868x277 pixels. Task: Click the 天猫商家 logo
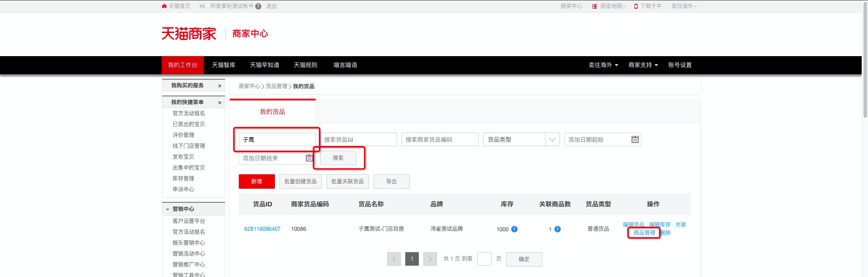click(189, 34)
